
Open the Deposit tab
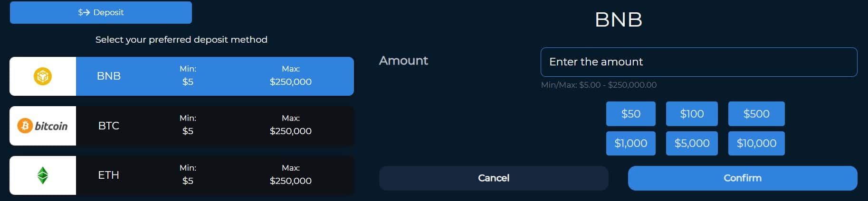pos(101,12)
